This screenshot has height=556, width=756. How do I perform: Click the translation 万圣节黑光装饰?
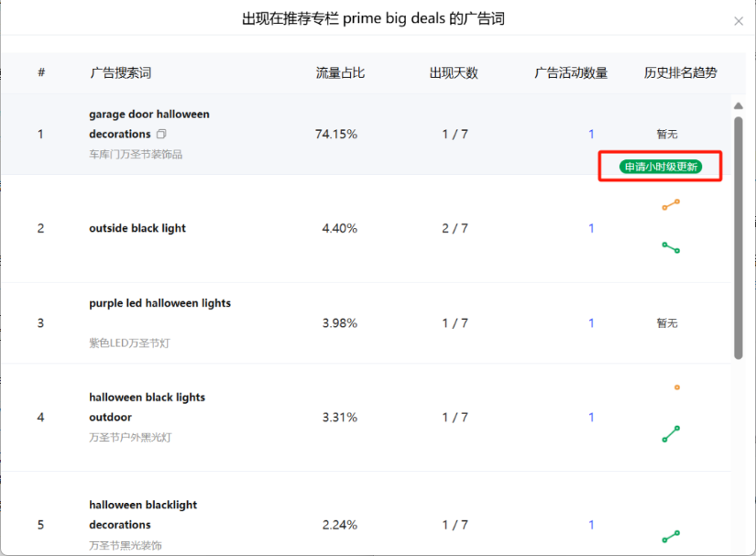(126, 545)
